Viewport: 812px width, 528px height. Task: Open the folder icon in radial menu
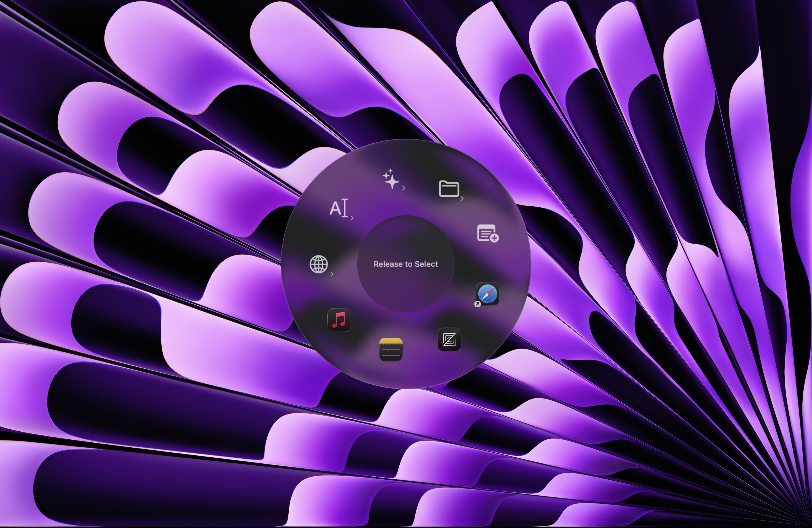(x=449, y=189)
